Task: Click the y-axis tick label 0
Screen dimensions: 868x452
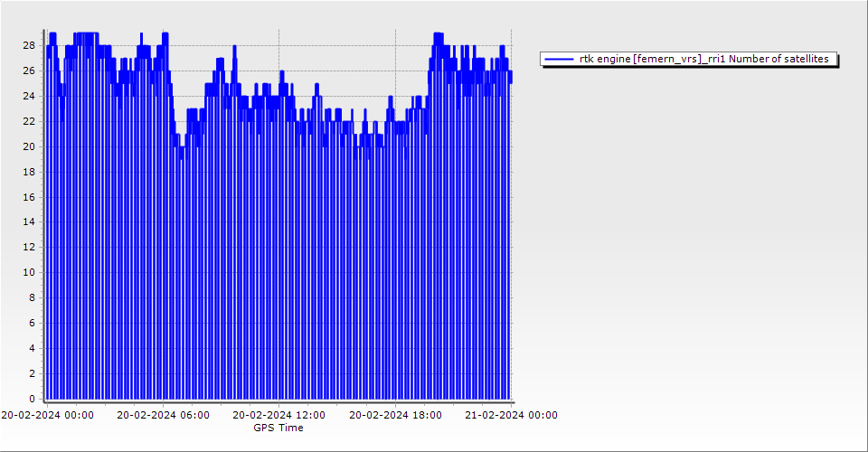Action: pos(32,399)
